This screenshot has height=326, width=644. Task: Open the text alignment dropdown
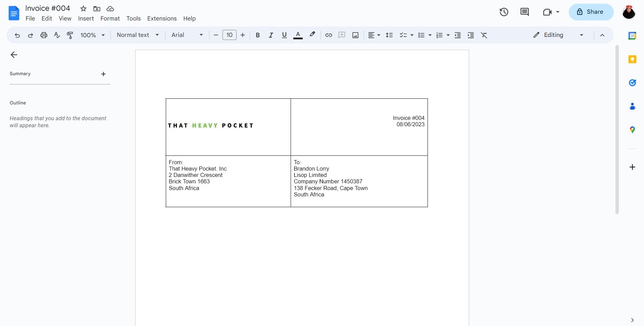point(374,35)
